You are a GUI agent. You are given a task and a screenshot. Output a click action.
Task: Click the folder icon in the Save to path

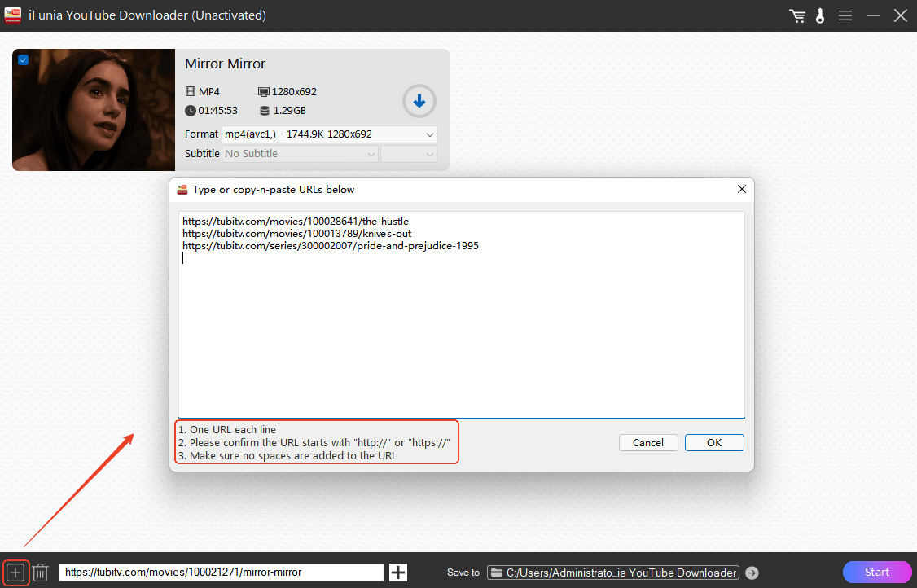(496, 573)
